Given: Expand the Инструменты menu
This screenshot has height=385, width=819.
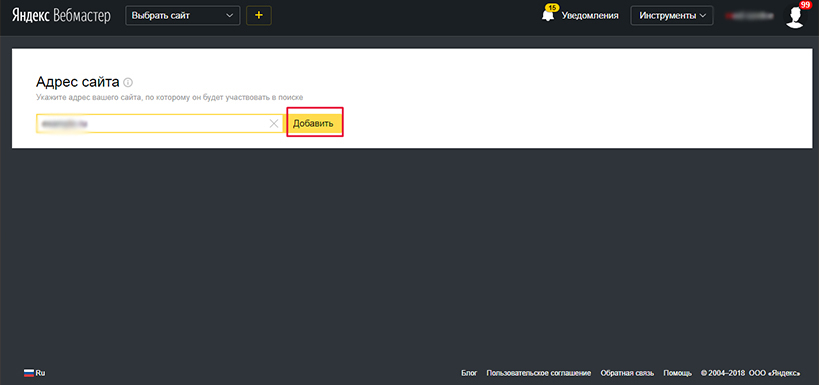Looking at the screenshot, I should (x=672, y=16).
